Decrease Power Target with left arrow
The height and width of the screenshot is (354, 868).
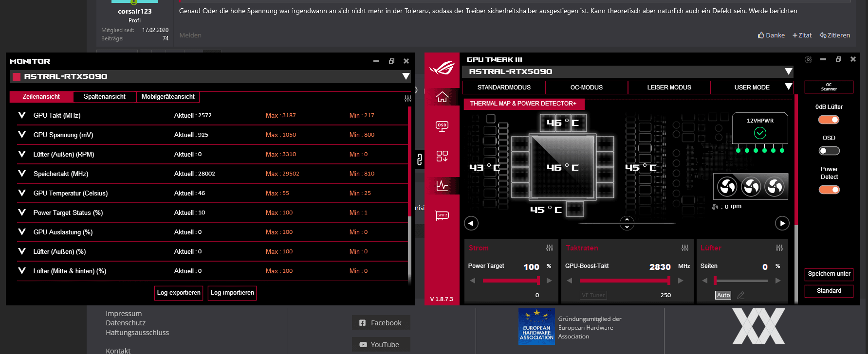(472, 281)
